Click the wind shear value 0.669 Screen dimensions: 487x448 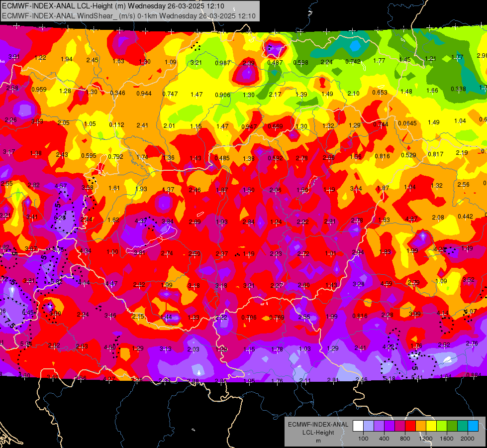(275, 126)
